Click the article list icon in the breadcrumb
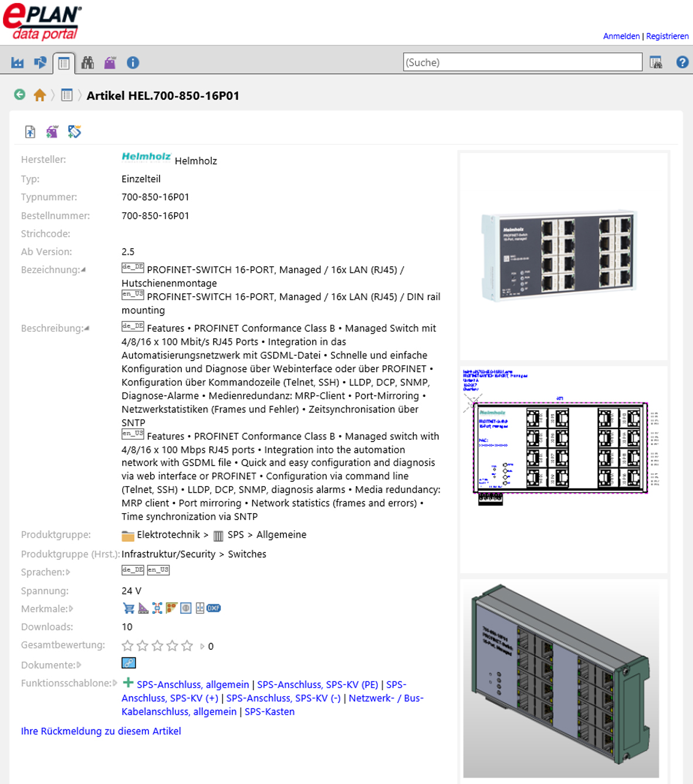Image resolution: width=693 pixels, height=784 pixels. tap(66, 94)
